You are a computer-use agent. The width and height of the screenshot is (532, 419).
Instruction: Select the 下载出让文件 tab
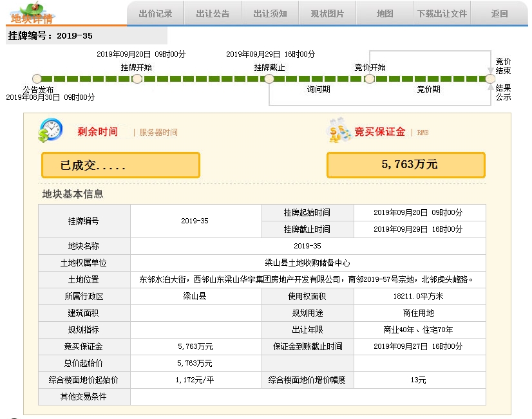[x=442, y=14]
